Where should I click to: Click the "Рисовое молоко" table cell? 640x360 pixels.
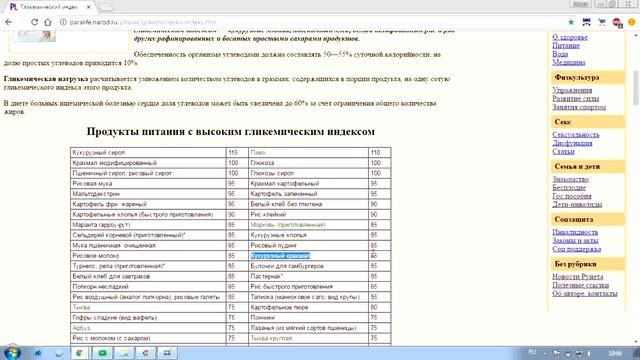[148, 256]
